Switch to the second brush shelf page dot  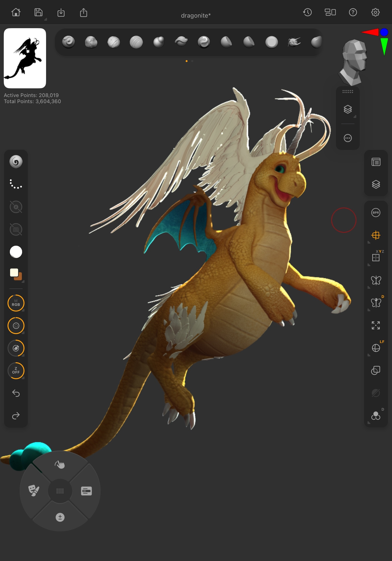pyautogui.click(x=192, y=61)
